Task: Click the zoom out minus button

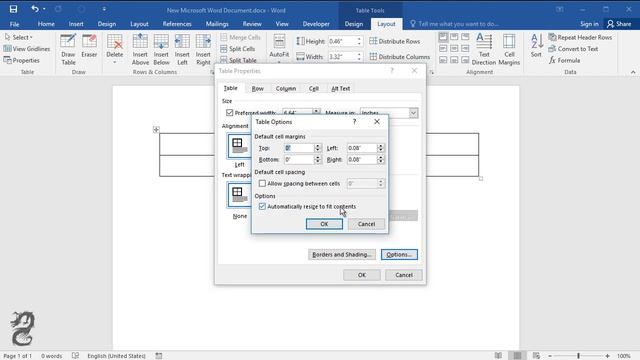Action: [550, 356]
